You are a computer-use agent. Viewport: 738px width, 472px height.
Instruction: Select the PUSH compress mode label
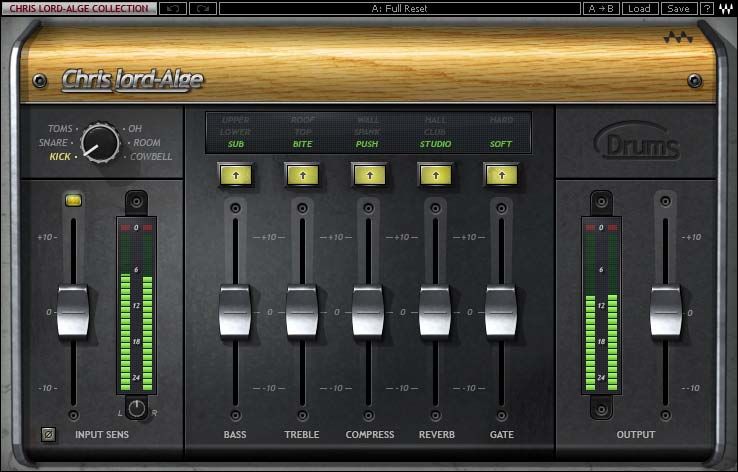[367, 144]
